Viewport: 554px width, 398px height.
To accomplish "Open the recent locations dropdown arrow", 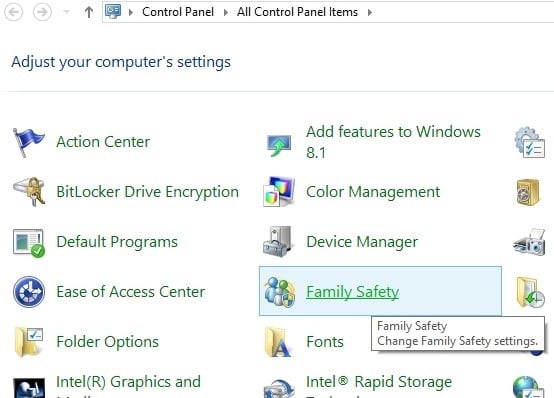I will pos(66,12).
